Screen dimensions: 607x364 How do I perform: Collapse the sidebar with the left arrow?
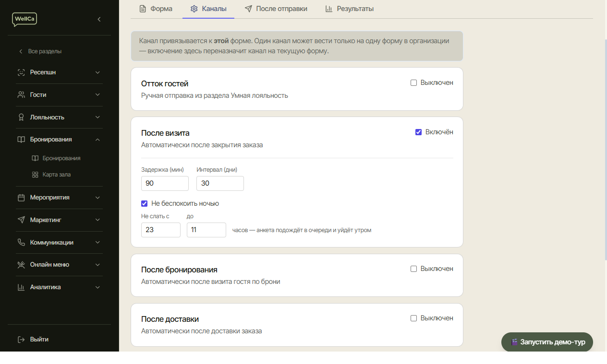point(99,19)
